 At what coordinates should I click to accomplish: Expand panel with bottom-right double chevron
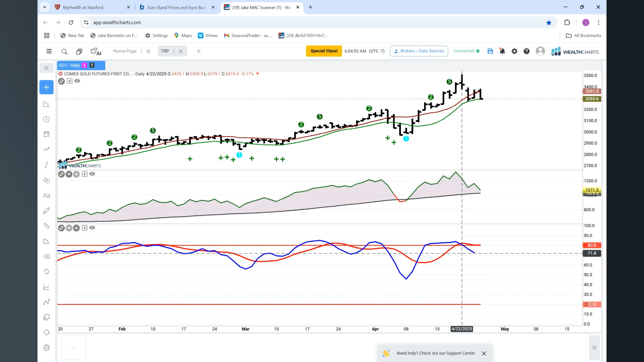pos(594,348)
